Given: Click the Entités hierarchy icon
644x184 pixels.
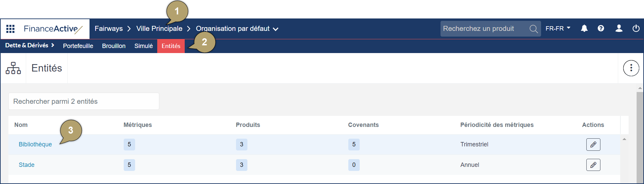Looking at the screenshot, I should [13, 68].
